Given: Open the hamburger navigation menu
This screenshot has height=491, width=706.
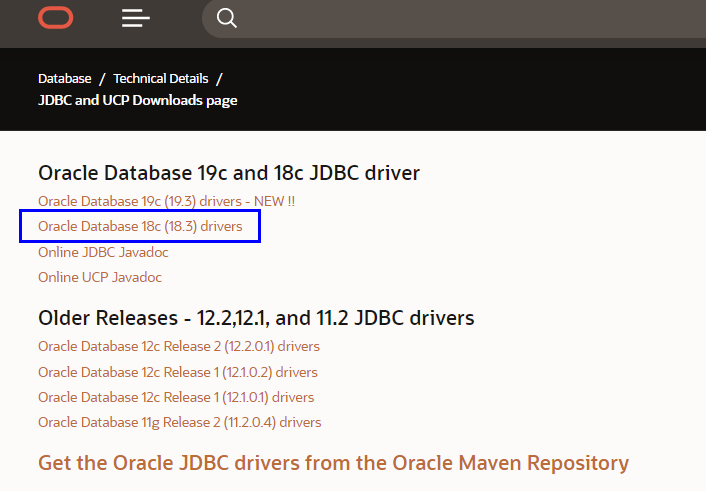Looking at the screenshot, I should [136, 18].
